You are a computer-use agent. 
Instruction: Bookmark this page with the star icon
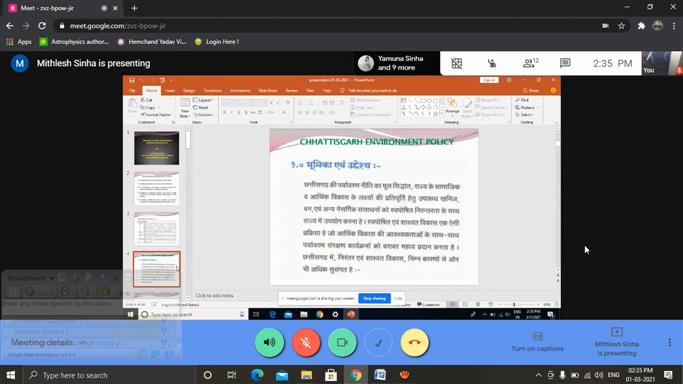[622, 26]
